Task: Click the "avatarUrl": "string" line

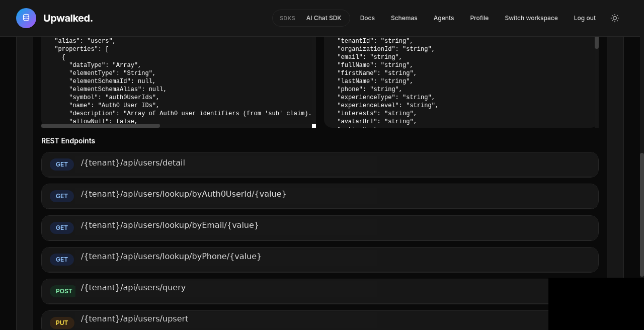Action: tap(377, 122)
